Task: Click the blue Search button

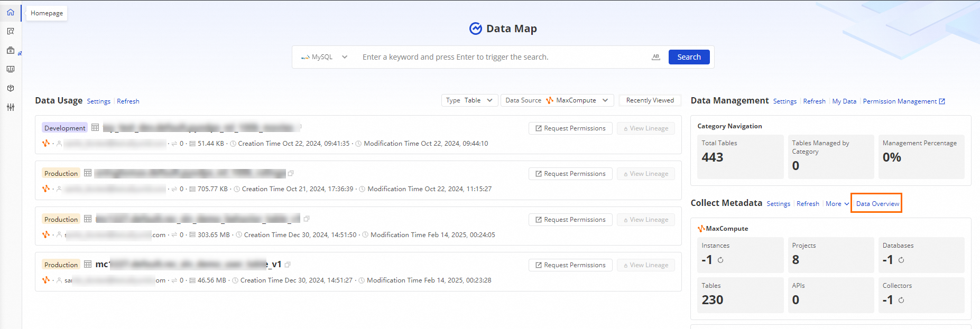Action: 689,57
